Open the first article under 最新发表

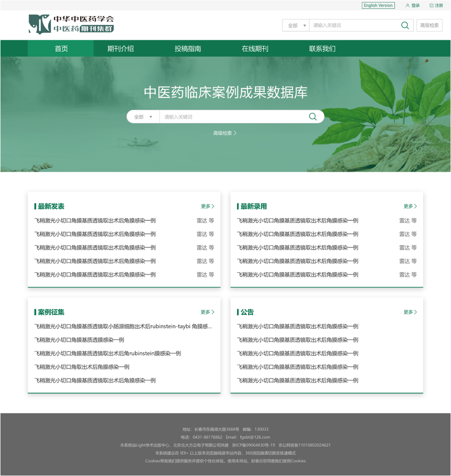(x=95, y=221)
